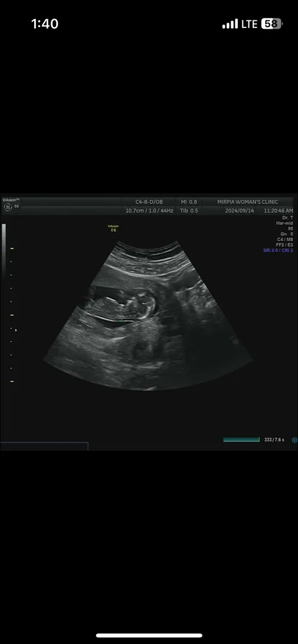Click the focus arrow marker on depth scale

(x=16, y=330)
